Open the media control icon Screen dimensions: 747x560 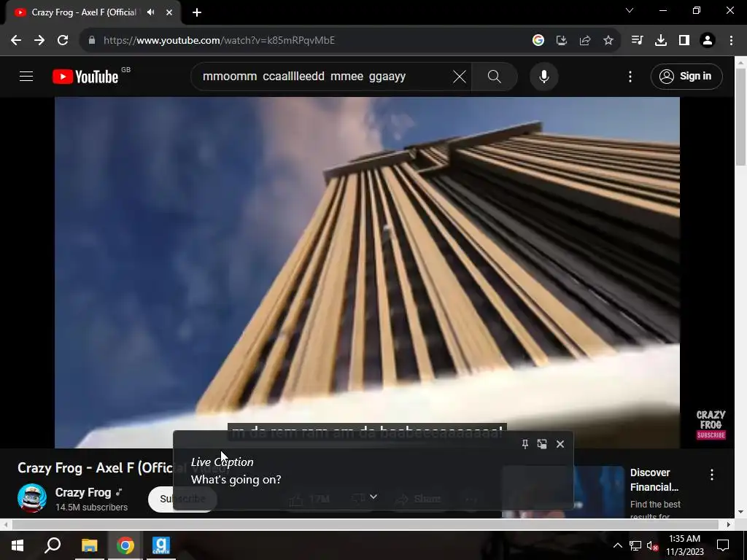(637, 41)
